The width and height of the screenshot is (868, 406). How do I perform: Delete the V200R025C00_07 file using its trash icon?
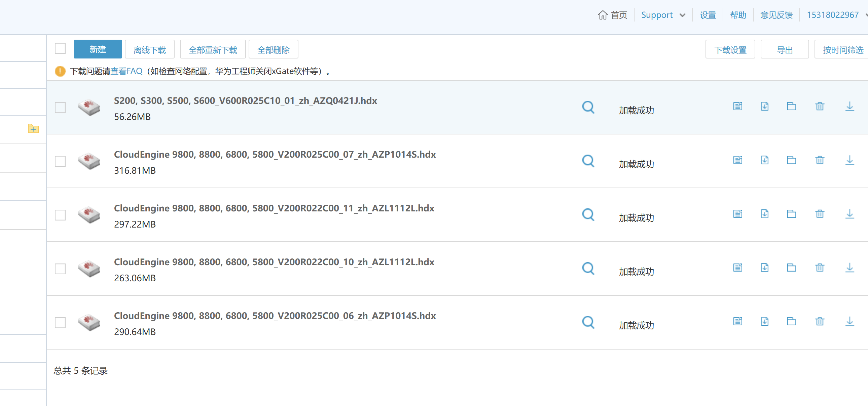click(820, 160)
